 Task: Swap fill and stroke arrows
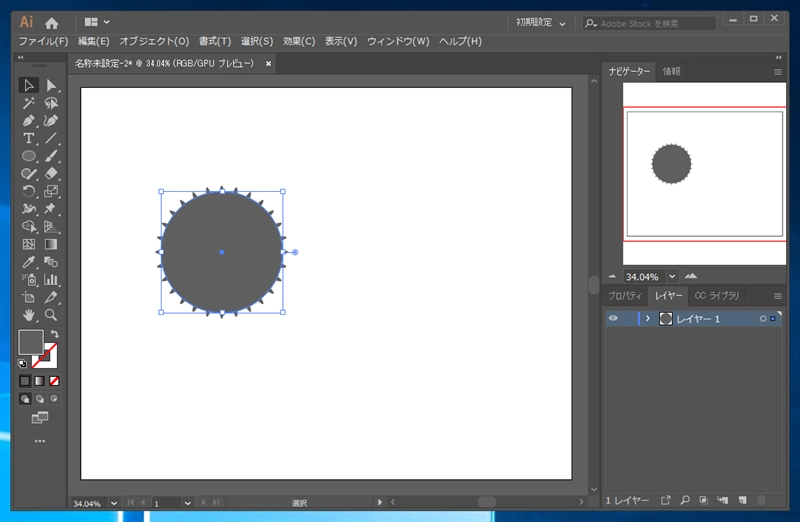tap(55, 334)
